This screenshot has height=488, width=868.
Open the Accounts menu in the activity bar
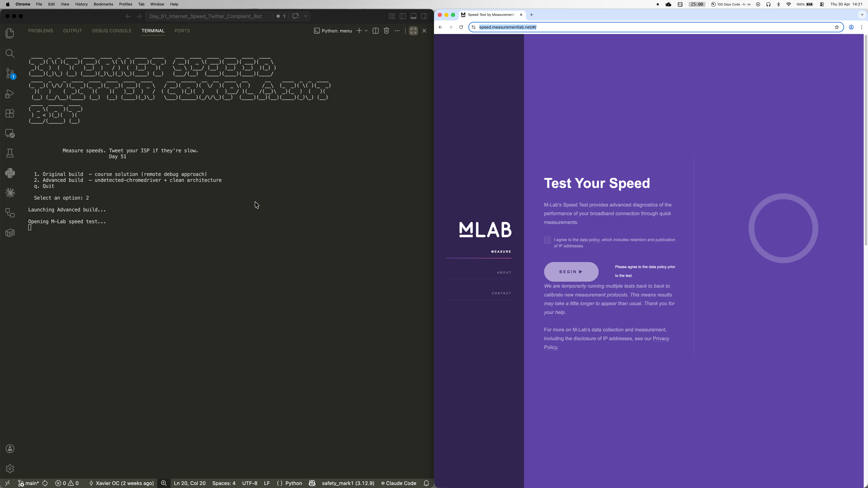[x=10, y=449]
